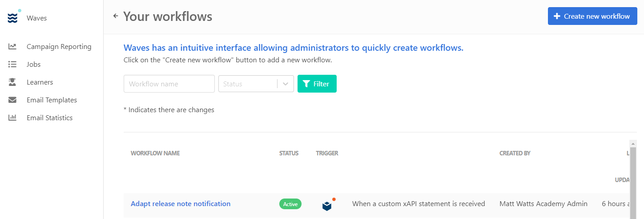Click 'When a custom xAPI statement is received'

pyautogui.click(x=419, y=204)
